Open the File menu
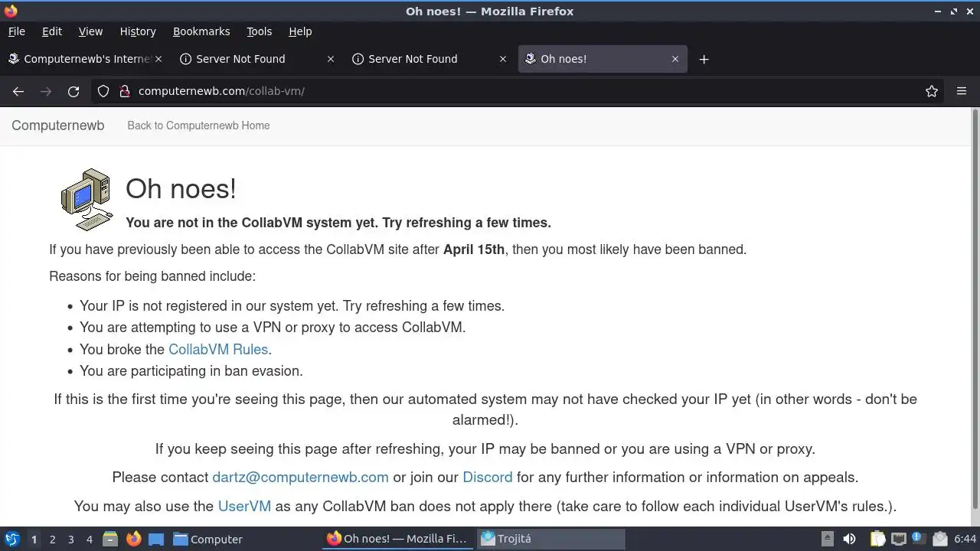 (16, 31)
